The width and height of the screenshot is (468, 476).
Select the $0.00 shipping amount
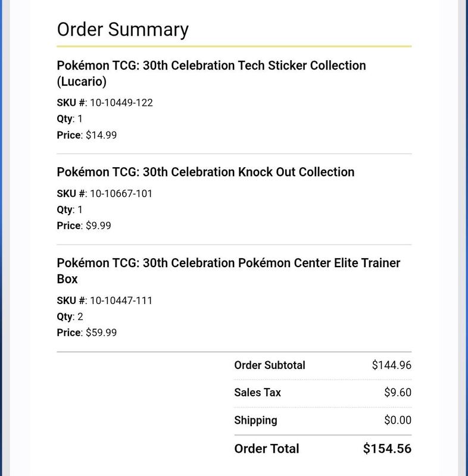point(398,420)
